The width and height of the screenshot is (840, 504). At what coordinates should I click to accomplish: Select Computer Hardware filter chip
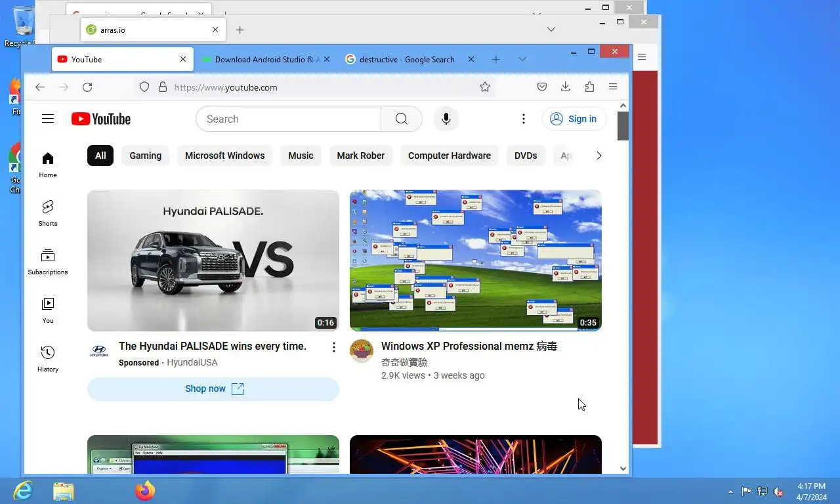click(x=450, y=156)
